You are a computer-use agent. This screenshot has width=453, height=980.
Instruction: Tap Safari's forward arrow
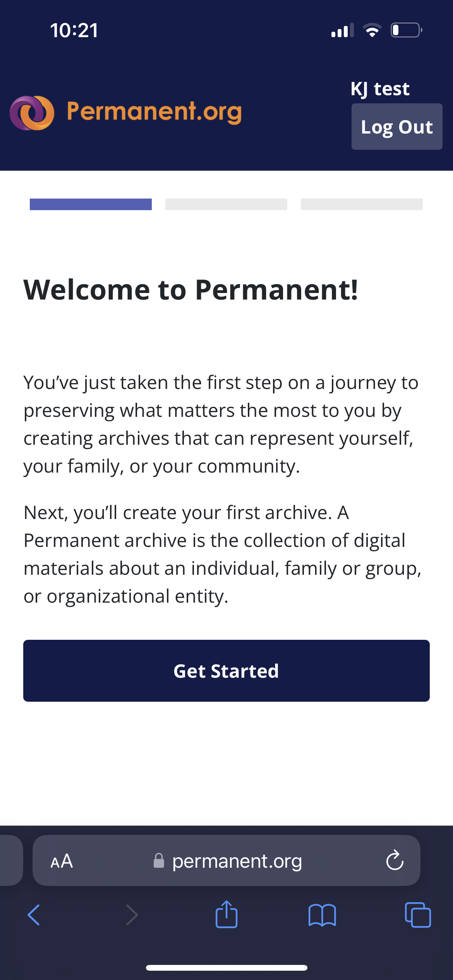pyautogui.click(x=132, y=915)
